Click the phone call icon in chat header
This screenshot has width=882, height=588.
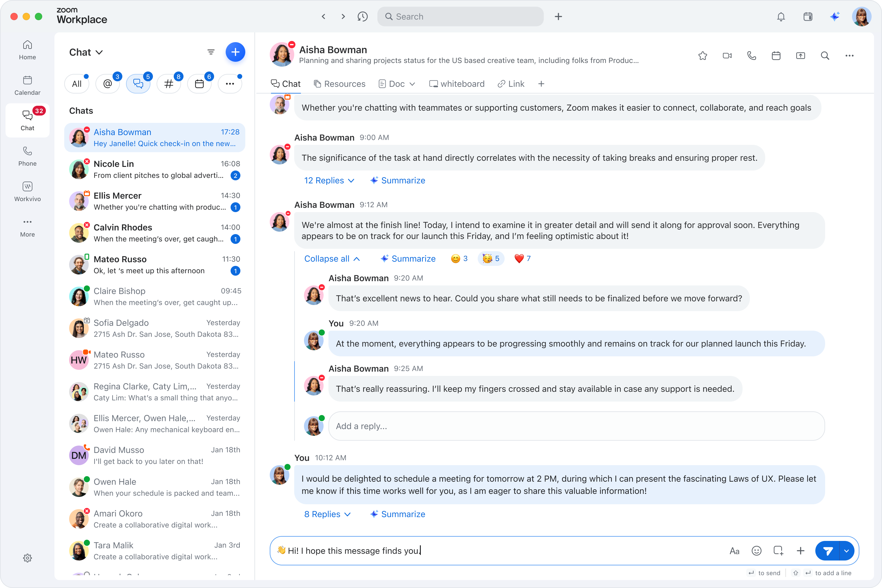click(751, 56)
